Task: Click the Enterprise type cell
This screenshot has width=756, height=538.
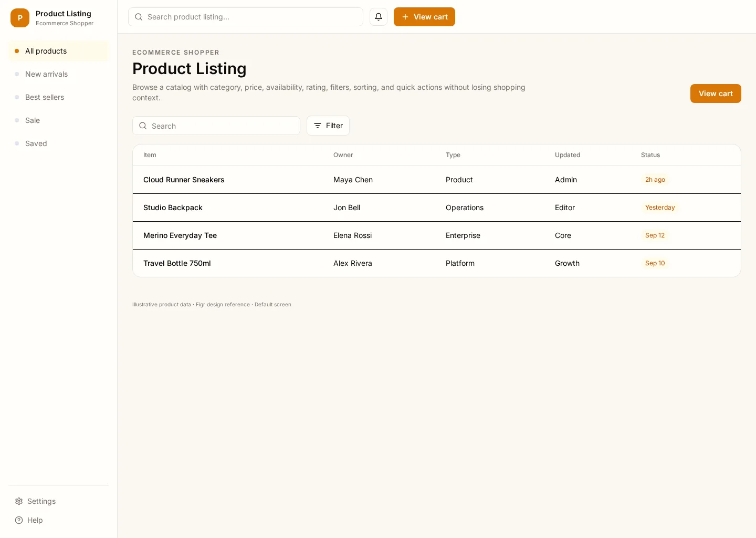Action: [463, 235]
